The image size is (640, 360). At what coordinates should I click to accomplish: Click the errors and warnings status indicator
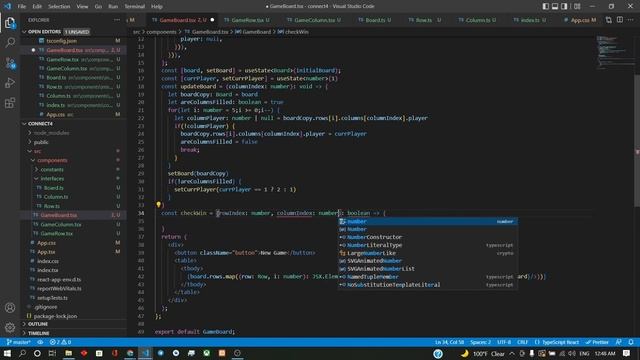(x=60, y=342)
